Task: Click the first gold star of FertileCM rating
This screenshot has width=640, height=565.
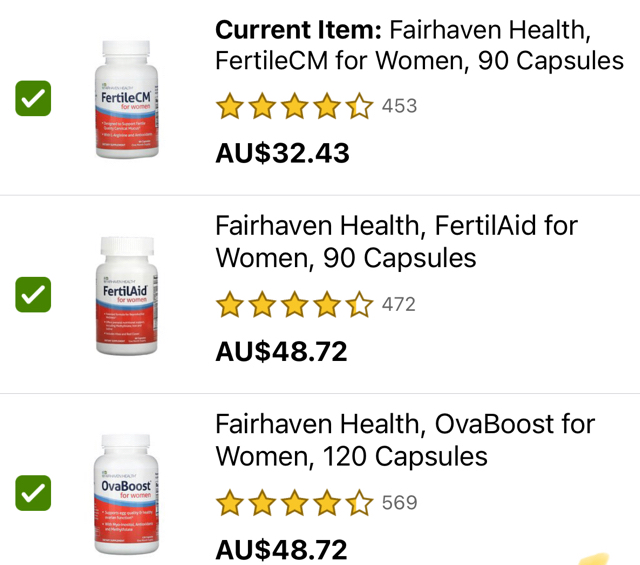Action: coord(230,106)
